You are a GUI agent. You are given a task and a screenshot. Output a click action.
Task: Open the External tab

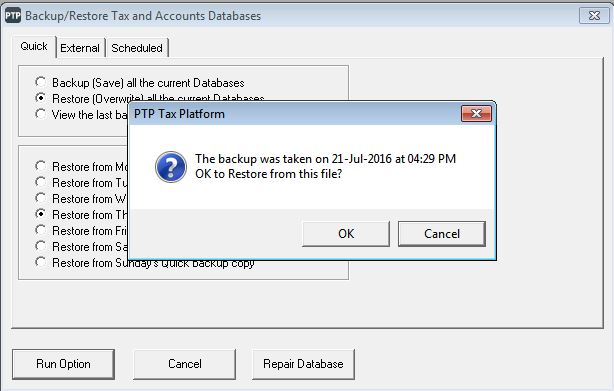80,48
